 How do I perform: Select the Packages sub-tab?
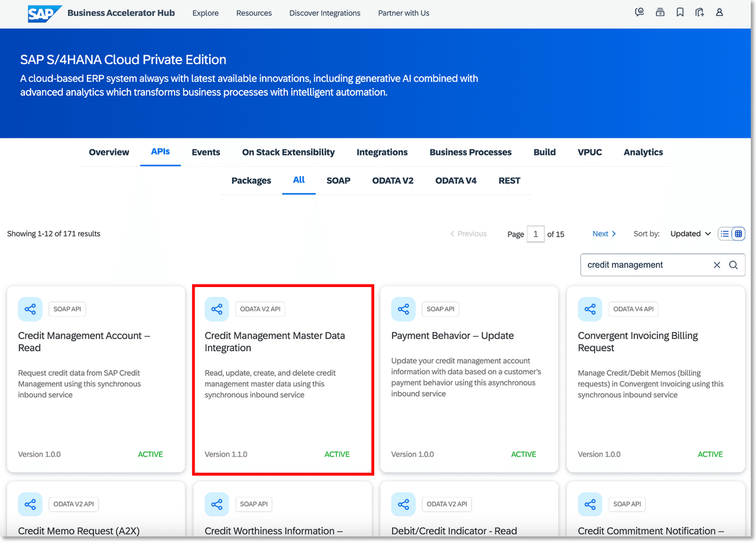click(251, 181)
